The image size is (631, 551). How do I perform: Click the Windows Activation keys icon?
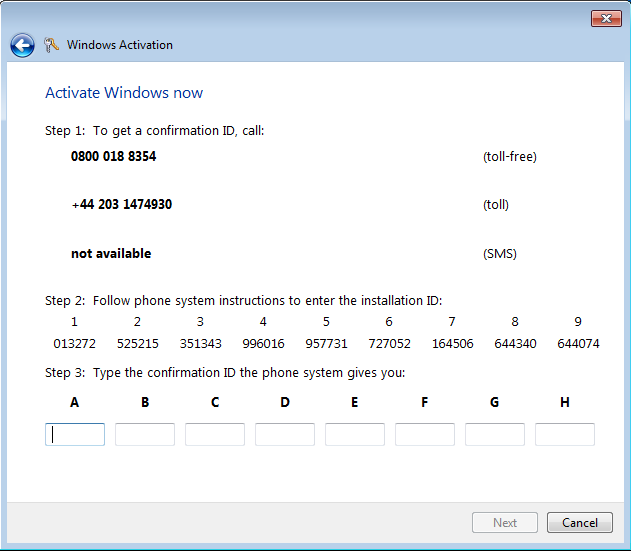point(51,45)
